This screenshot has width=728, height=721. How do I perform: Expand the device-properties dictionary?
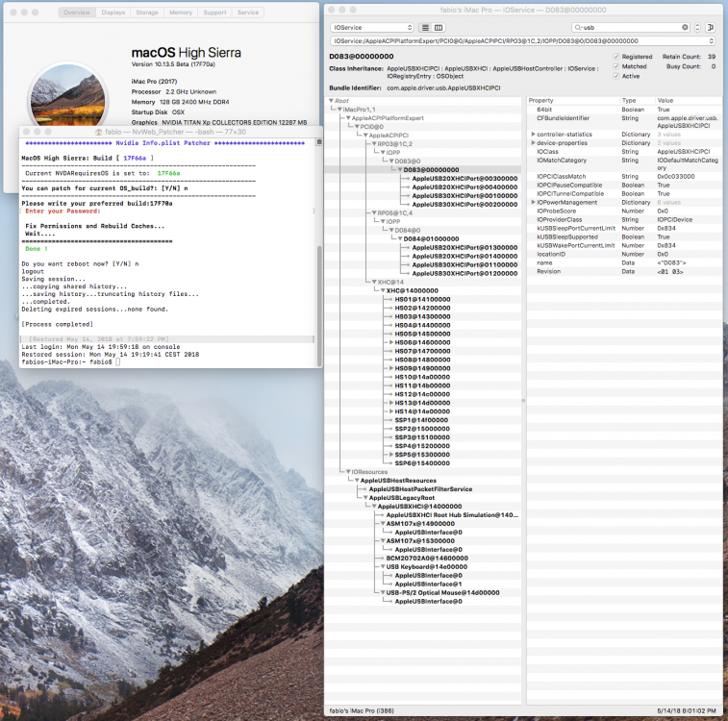point(533,143)
